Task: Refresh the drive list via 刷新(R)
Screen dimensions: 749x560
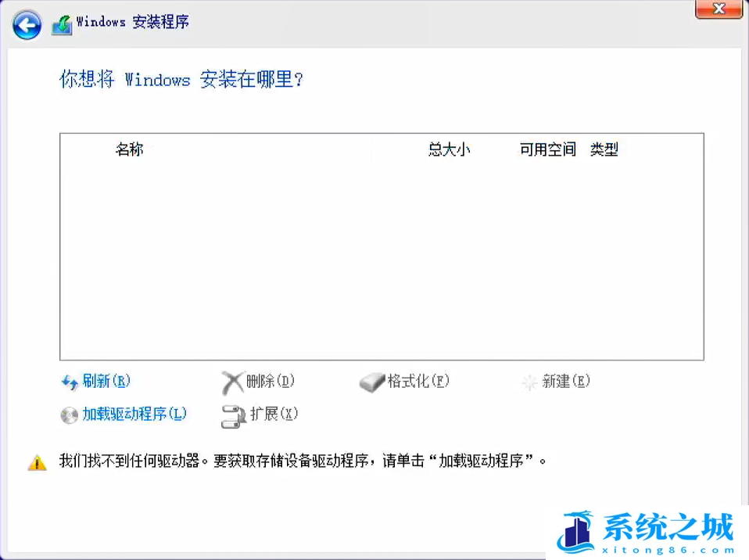Action: [106, 381]
